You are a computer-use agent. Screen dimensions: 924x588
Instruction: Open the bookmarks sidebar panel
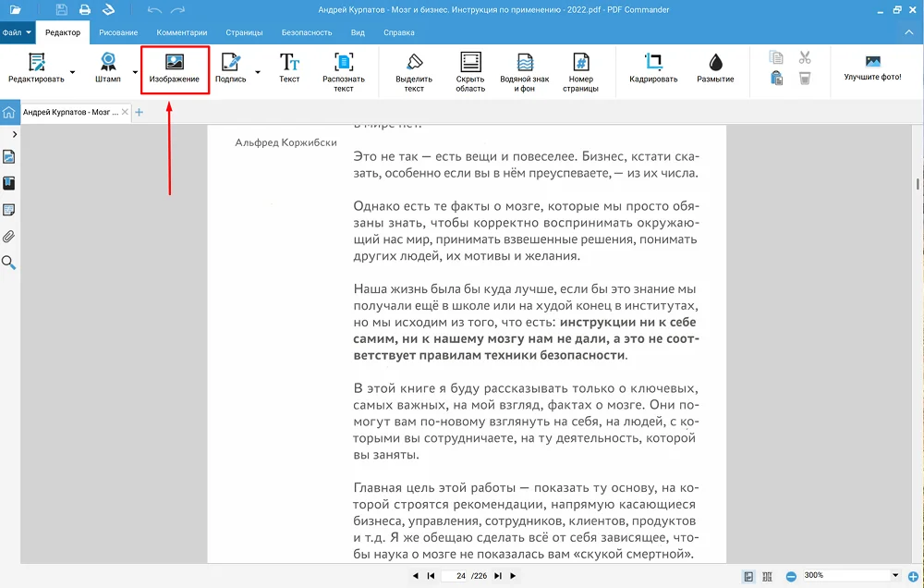click(x=9, y=183)
